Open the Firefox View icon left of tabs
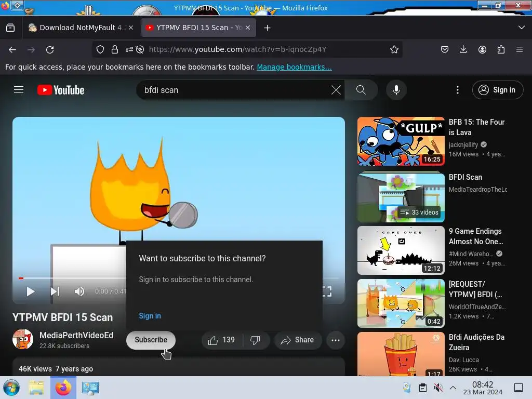This screenshot has width=532, height=399. pyautogui.click(x=10, y=28)
